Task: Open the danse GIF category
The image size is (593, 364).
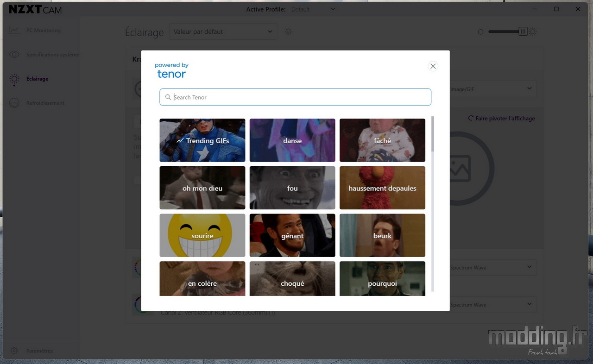Action: pos(292,140)
